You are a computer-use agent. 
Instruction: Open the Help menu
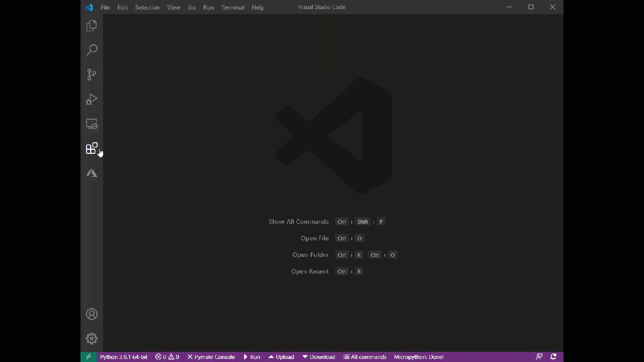point(258,8)
